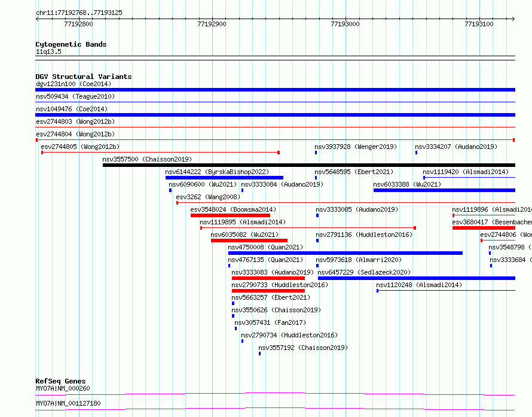Click the black nsv3557500 (Chaisson2019) bar

click(x=309, y=165)
